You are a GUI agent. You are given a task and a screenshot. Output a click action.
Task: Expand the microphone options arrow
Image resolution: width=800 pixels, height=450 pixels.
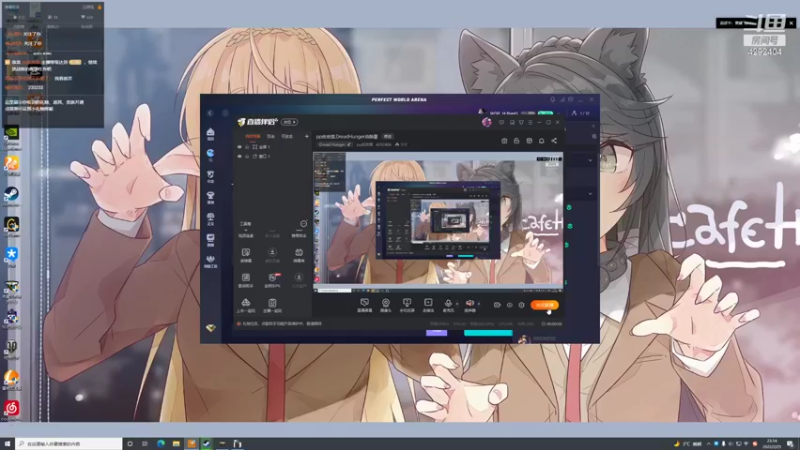pos(457,304)
